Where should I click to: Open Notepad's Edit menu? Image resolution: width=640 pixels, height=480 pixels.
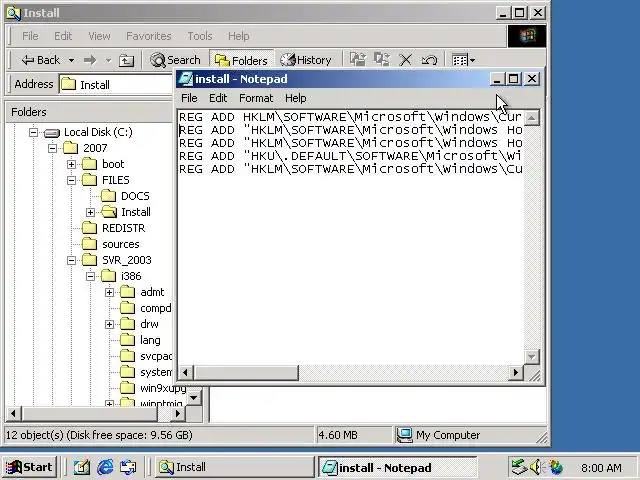click(x=218, y=98)
